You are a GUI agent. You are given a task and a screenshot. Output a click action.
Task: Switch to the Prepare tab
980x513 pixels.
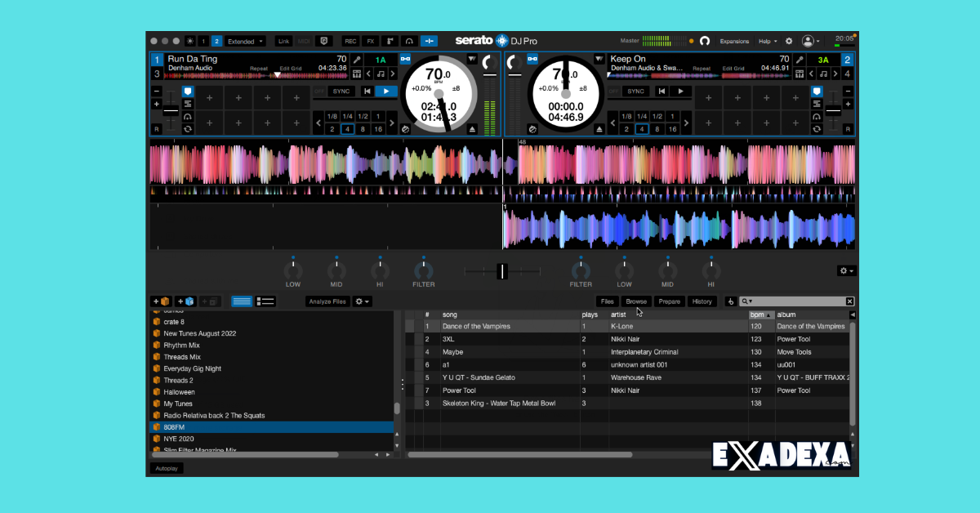point(670,301)
